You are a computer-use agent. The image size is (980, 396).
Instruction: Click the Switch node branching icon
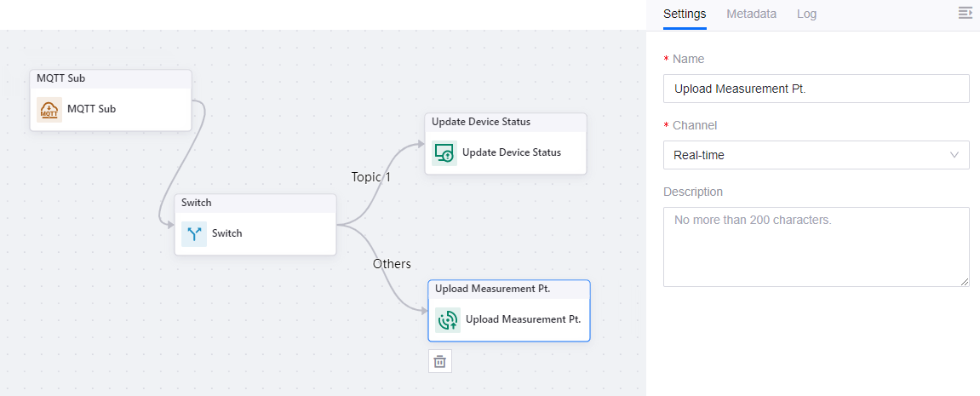click(x=194, y=233)
